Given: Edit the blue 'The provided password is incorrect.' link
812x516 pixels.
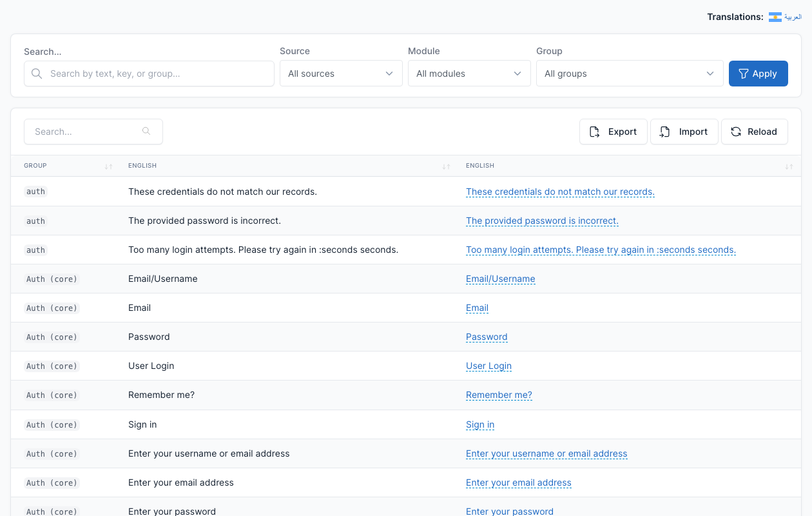Looking at the screenshot, I should pos(542,221).
